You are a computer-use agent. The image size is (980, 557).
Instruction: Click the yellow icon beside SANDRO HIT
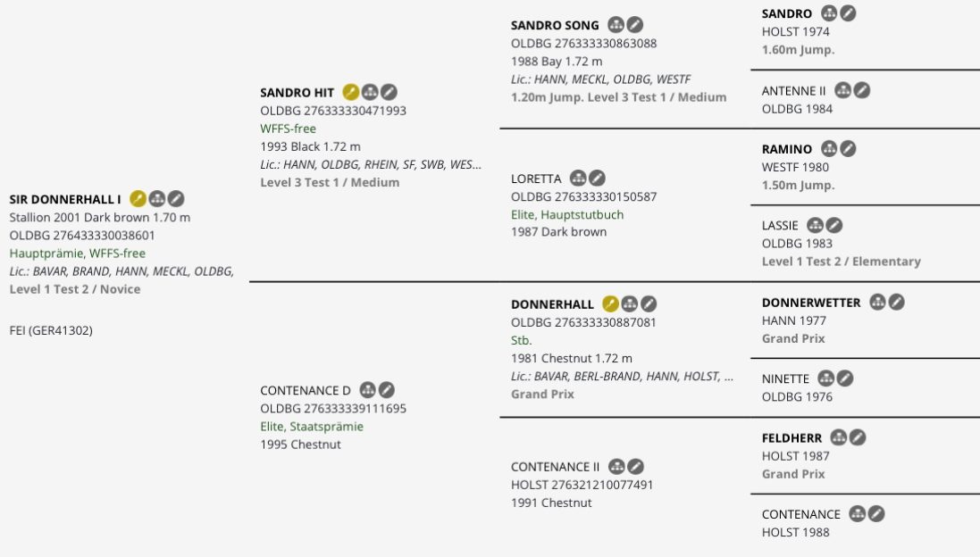pos(351,93)
